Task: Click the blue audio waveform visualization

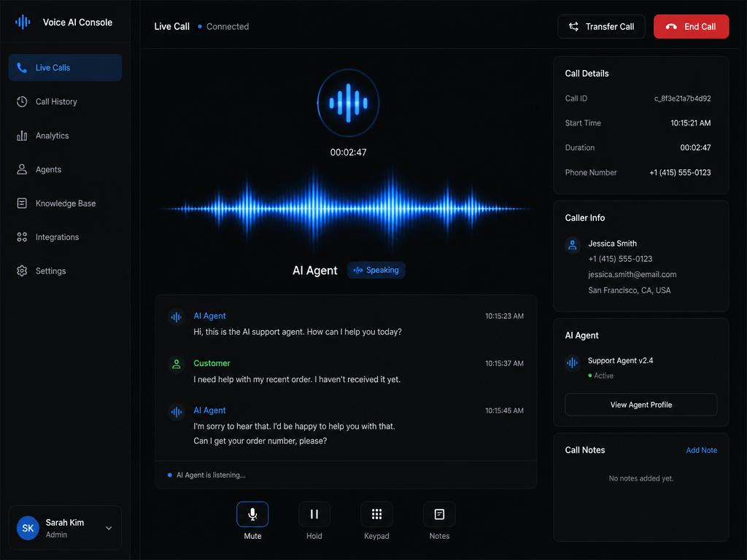Action: [346, 209]
